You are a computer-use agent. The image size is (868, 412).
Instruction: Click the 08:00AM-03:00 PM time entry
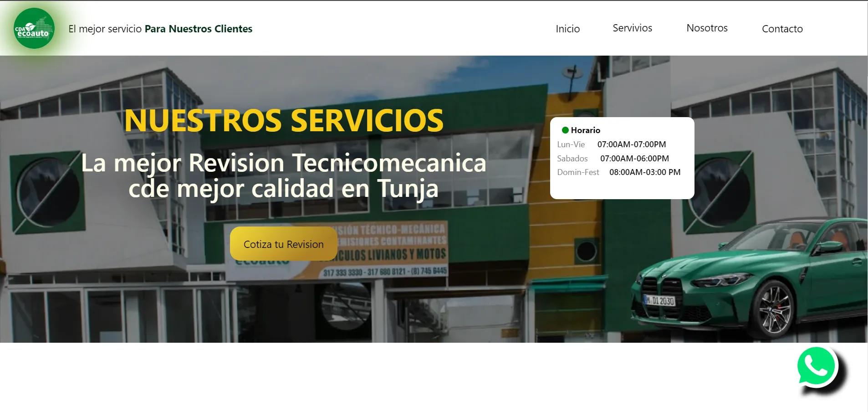pyautogui.click(x=644, y=172)
